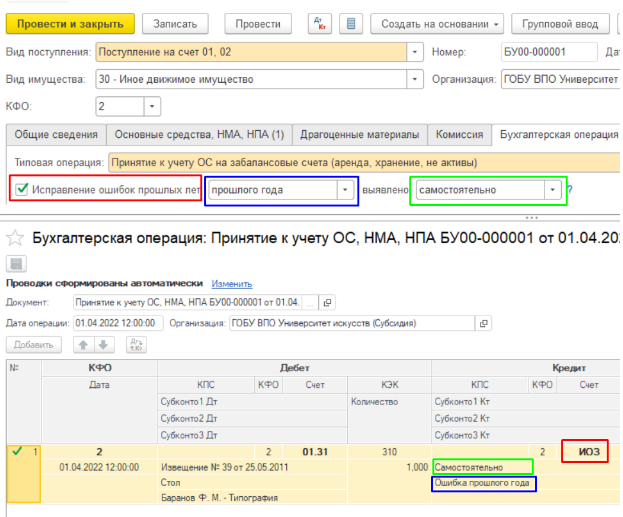Click Групповой ввод button
This screenshot has width=623, height=517.
click(x=560, y=24)
